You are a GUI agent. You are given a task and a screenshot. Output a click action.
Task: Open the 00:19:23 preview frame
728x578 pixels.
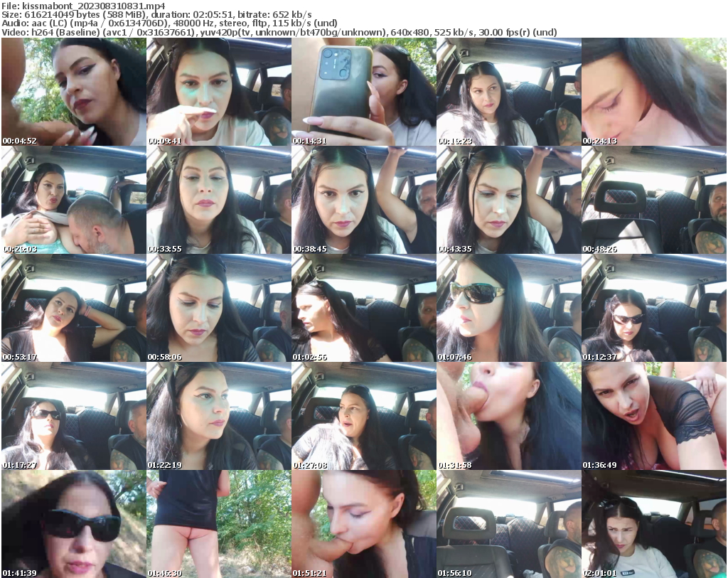[509, 91]
